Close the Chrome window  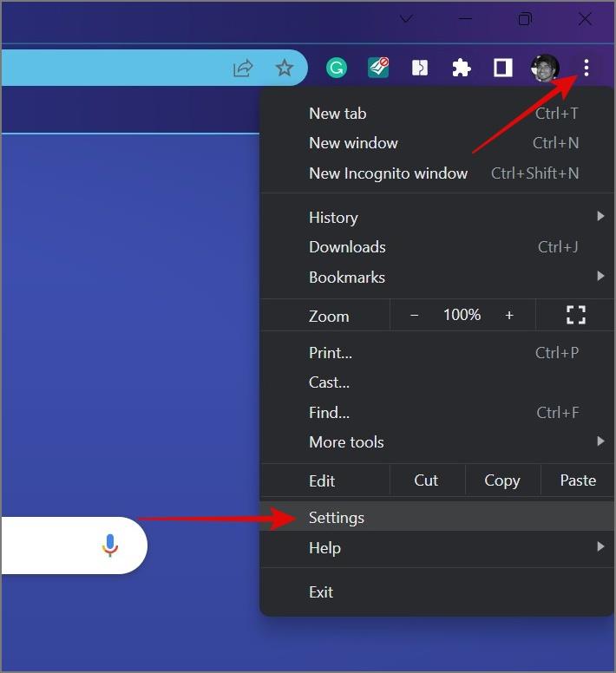tap(585, 19)
